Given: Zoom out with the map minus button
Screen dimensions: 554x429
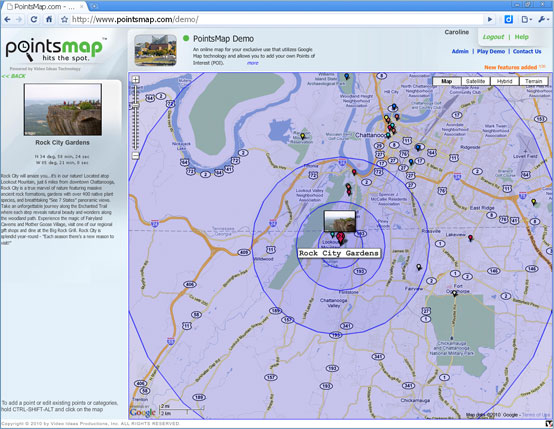Looking at the screenshot, I should (x=136, y=155).
